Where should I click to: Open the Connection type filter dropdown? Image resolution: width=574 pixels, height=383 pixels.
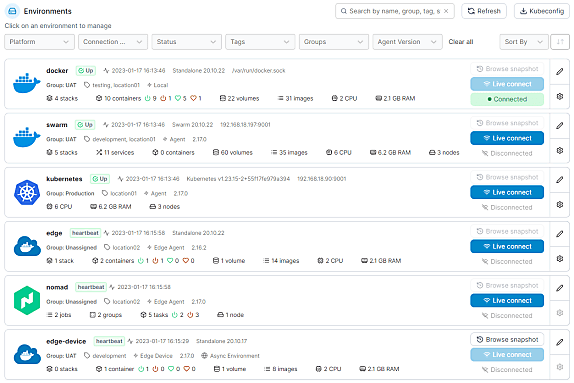113,42
